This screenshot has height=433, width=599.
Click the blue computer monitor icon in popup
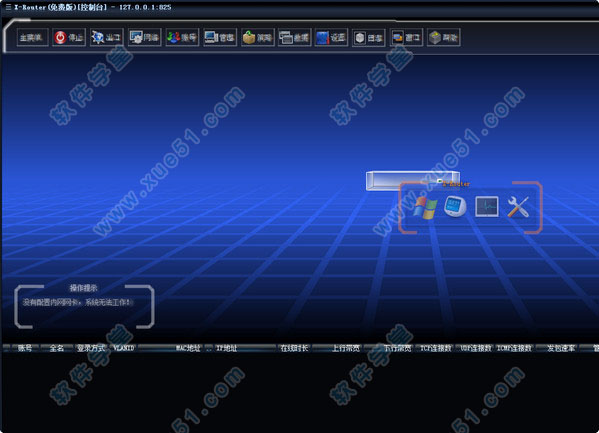(x=455, y=206)
